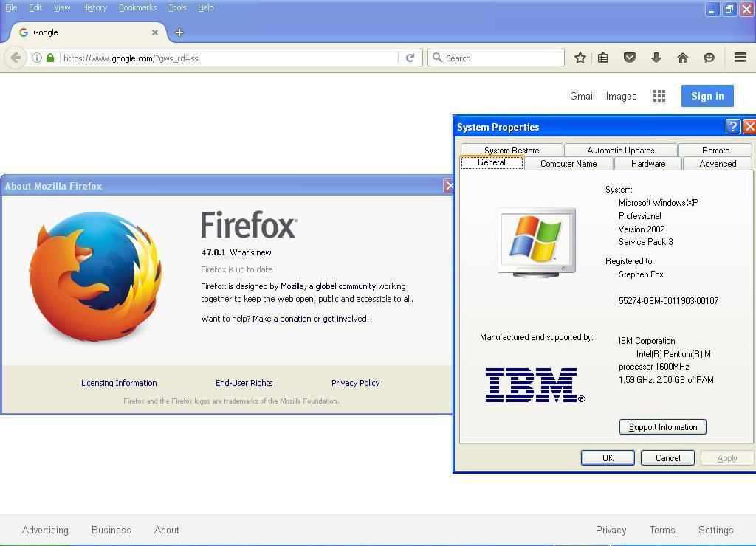Click the Google Sign in button

707,96
